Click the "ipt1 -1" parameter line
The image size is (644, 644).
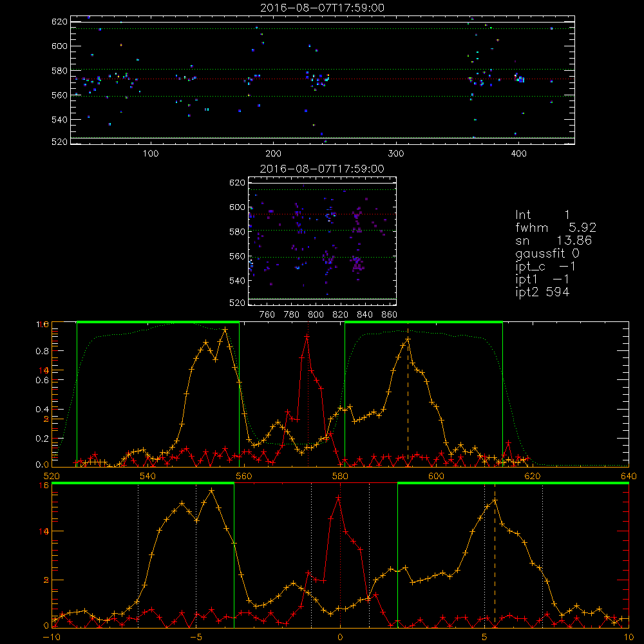coord(542,279)
